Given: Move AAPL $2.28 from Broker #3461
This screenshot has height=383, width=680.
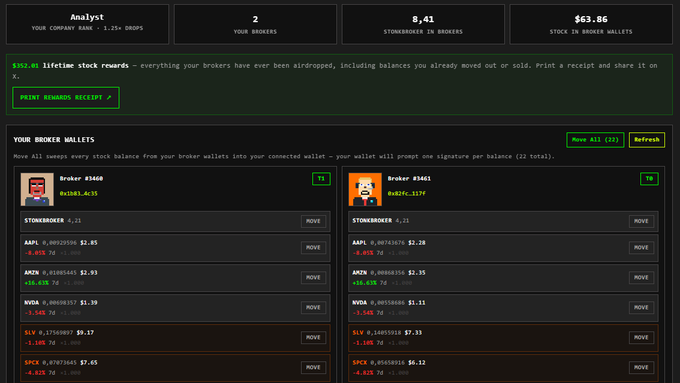Looking at the screenshot, I should click(x=641, y=248).
